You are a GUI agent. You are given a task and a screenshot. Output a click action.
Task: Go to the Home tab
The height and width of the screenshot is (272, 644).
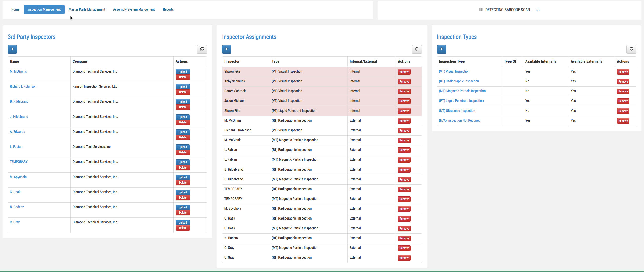click(15, 9)
